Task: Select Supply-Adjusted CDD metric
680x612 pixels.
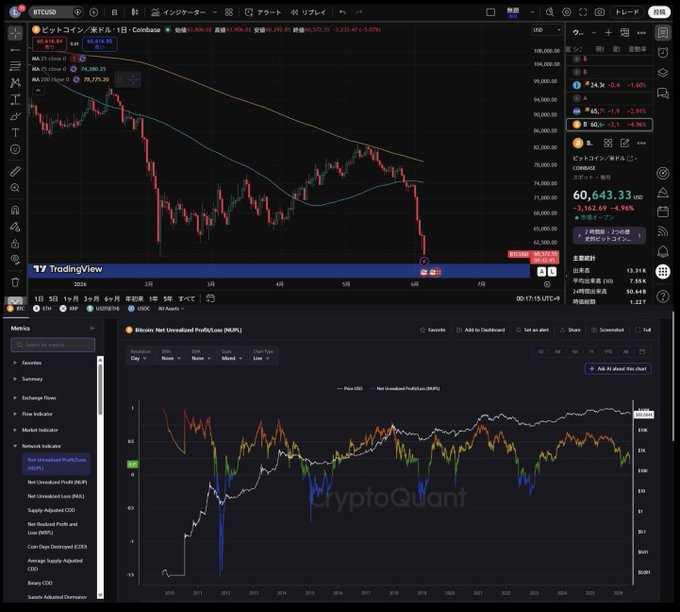Action: [51, 510]
